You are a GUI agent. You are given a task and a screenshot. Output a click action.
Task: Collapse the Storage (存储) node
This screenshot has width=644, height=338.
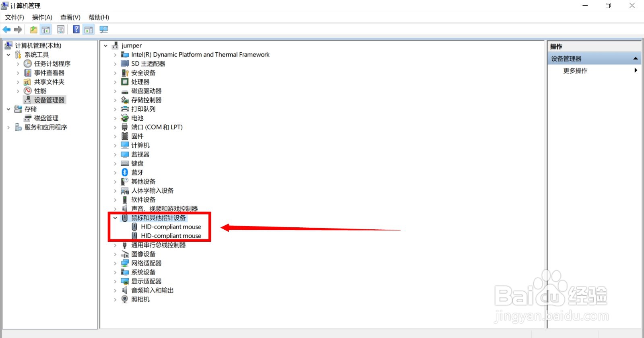coord(8,109)
